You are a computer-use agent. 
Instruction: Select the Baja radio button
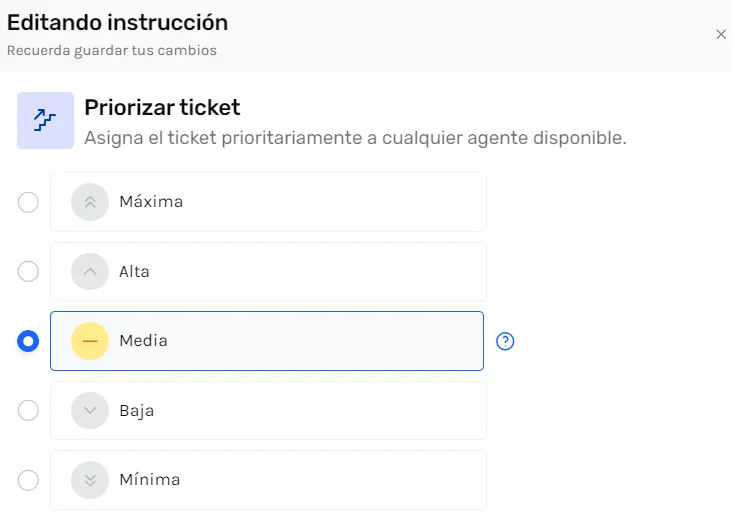(29, 410)
